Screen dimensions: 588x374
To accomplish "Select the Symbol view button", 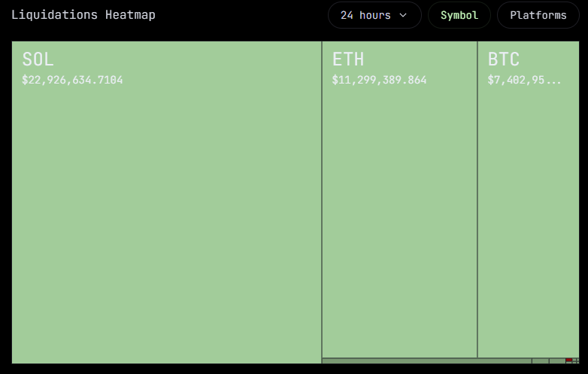I will coord(459,15).
